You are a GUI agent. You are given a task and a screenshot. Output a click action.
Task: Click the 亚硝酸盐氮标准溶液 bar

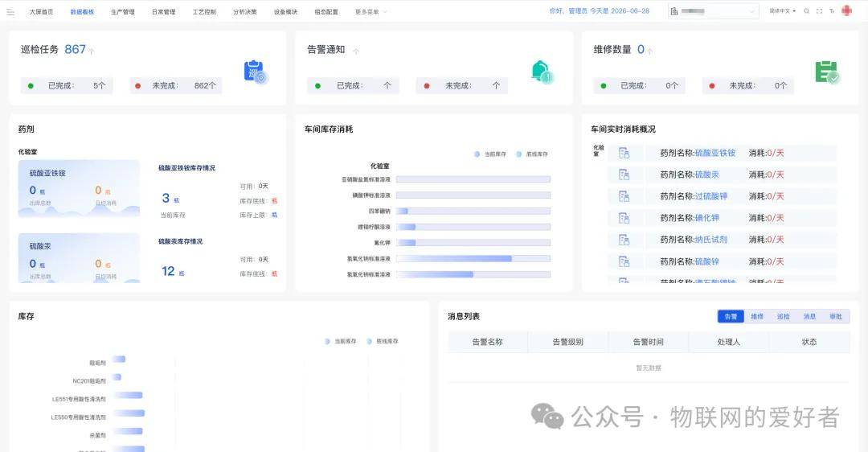click(473, 179)
